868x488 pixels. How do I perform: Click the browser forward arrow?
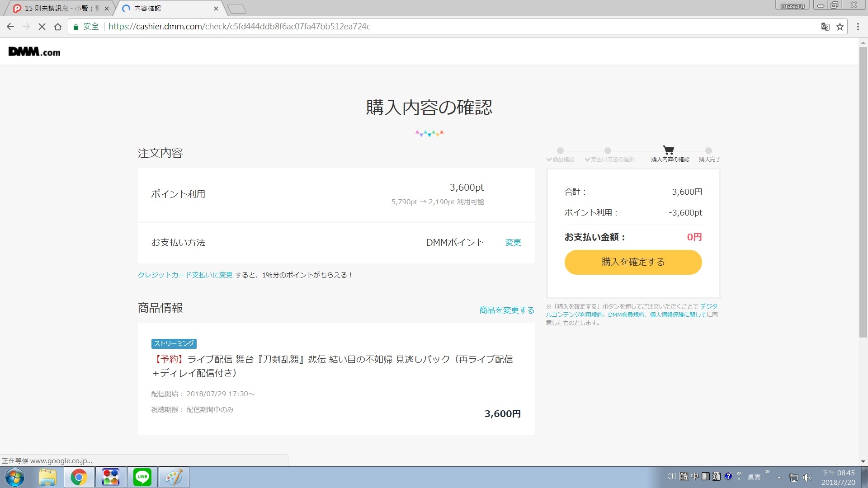click(26, 27)
